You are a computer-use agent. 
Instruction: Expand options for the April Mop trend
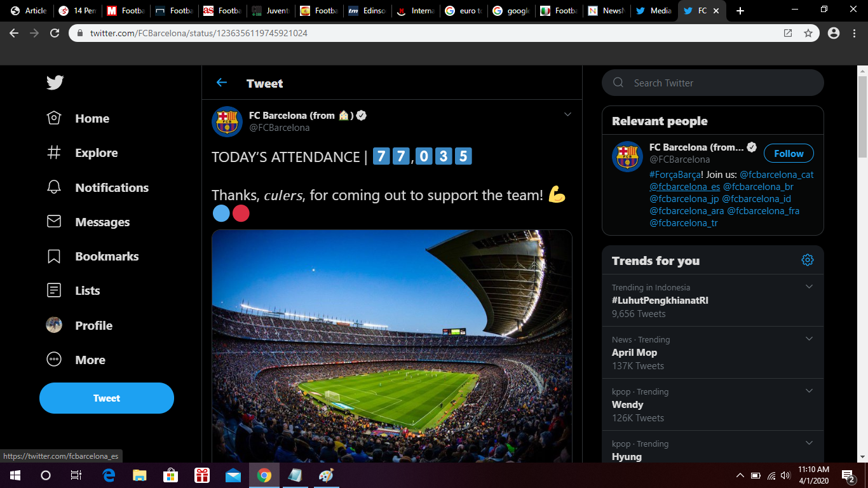pyautogui.click(x=809, y=339)
